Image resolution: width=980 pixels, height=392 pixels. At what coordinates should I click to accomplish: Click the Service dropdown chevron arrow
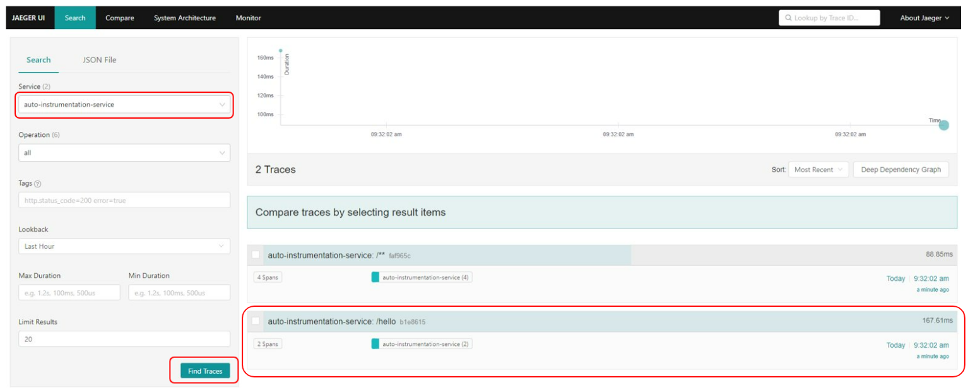[x=222, y=105]
